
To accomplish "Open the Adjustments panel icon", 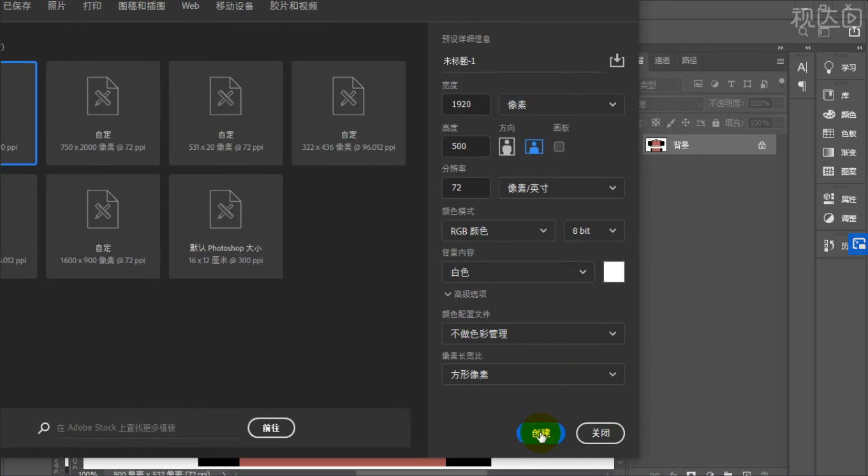I will tap(828, 218).
